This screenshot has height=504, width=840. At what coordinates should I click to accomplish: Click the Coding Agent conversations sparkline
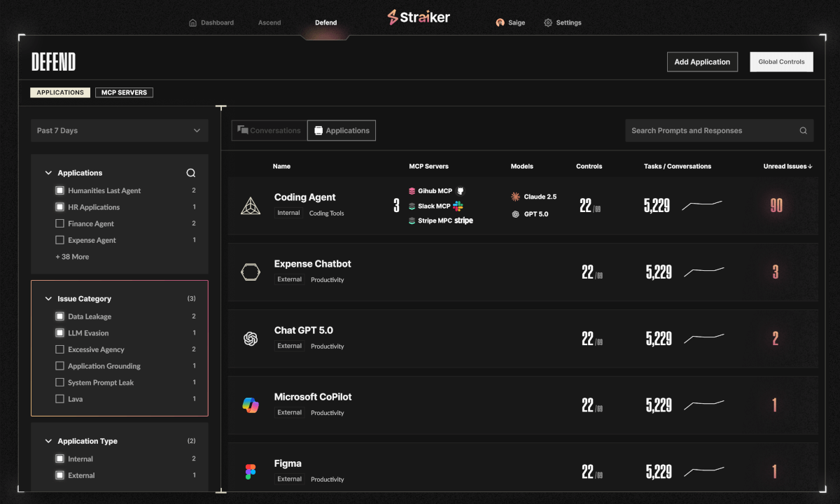click(702, 204)
